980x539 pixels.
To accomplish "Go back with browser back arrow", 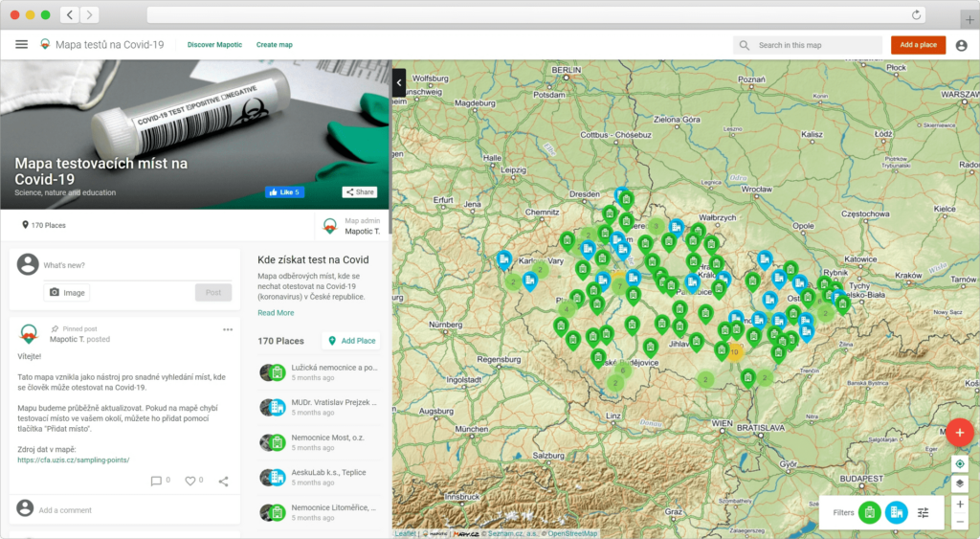I will (x=69, y=14).
